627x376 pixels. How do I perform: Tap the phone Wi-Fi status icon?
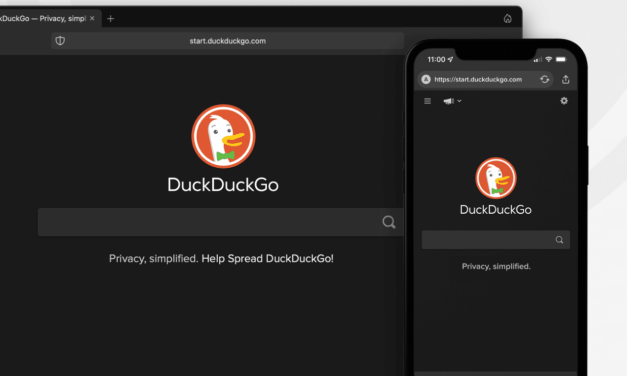(x=549, y=59)
